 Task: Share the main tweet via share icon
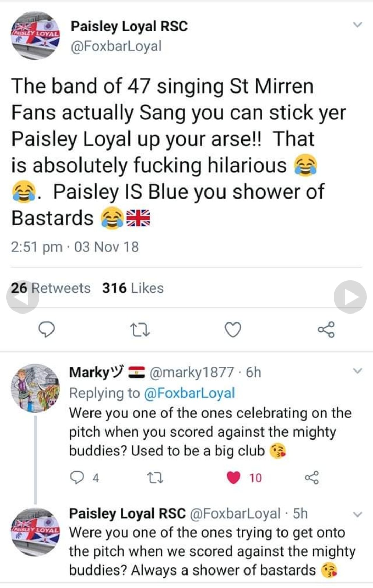click(326, 329)
